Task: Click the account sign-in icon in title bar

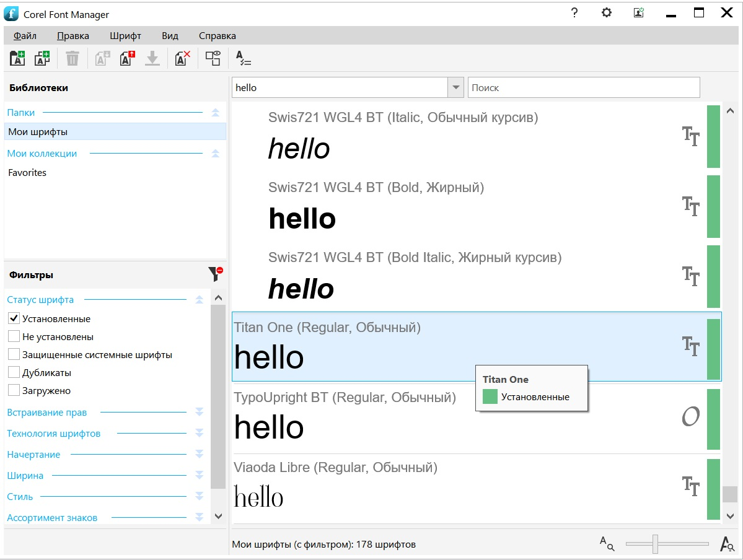Action: [639, 13]
